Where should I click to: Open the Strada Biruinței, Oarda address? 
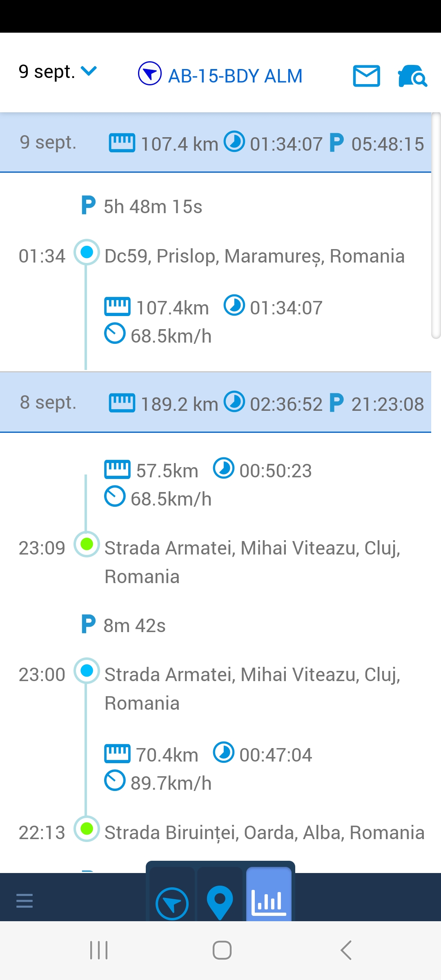[x=264, y=833]
